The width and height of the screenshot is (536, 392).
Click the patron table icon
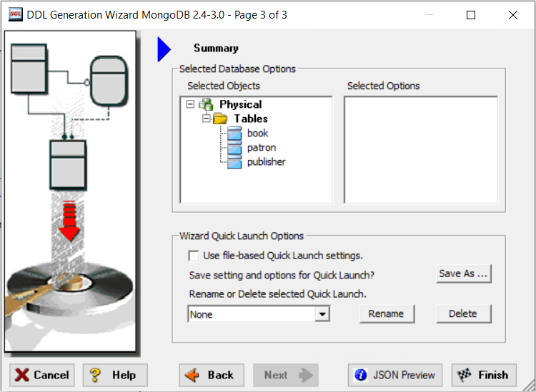tap(234, 148)
